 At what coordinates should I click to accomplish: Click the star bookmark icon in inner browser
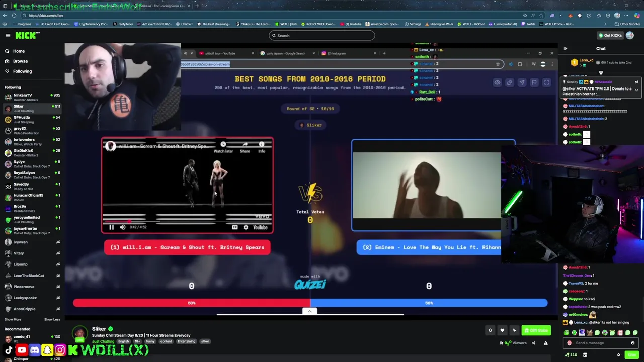[498, 64]
